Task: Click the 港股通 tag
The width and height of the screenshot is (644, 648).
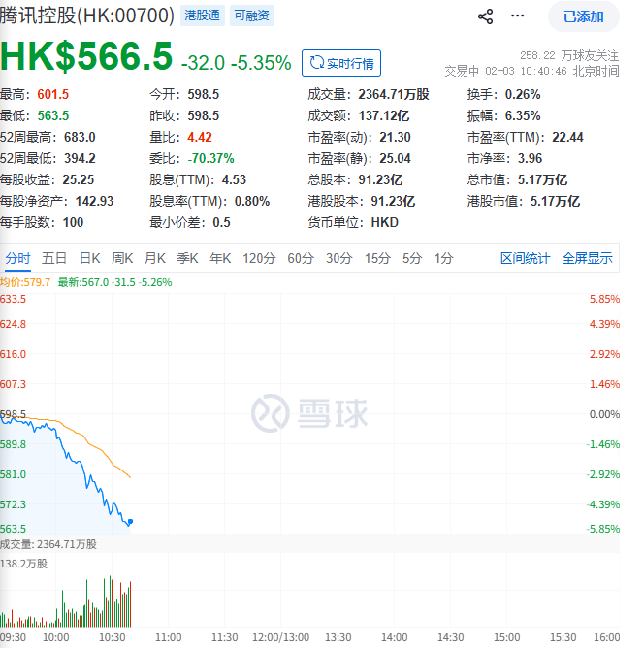Action: point(204,16)
